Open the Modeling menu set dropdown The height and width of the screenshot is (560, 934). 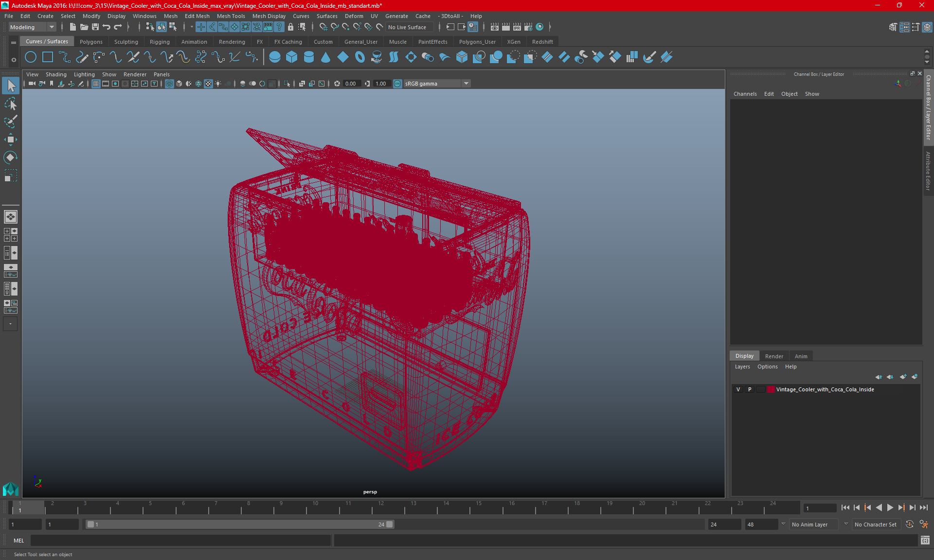click(32, 27)
